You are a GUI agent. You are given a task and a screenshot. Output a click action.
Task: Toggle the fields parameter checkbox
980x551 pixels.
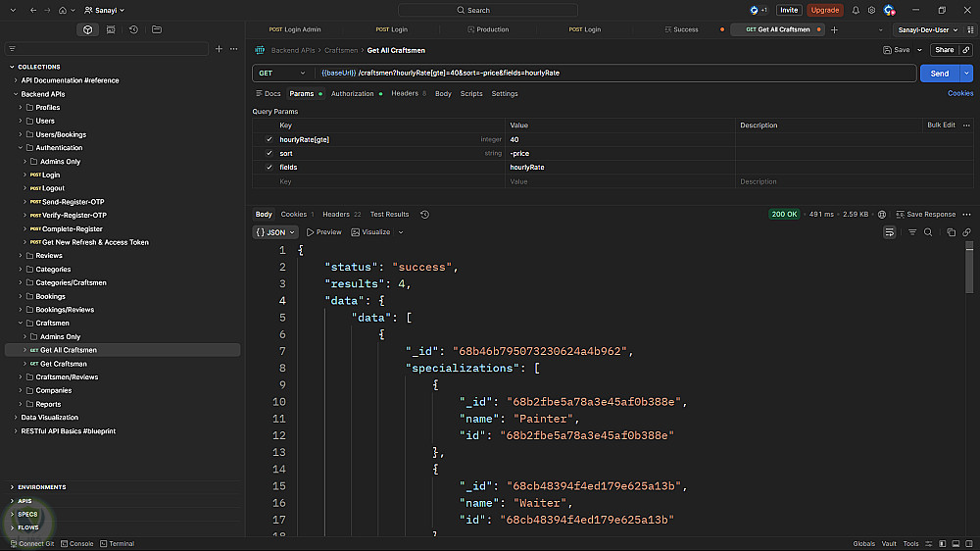pyautogui.click(x=269, y=167)
